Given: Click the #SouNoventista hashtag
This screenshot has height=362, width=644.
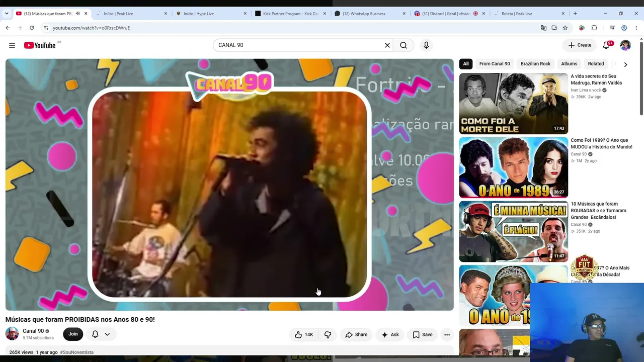Looking at the screenshot, I should (x=77, y=352).
